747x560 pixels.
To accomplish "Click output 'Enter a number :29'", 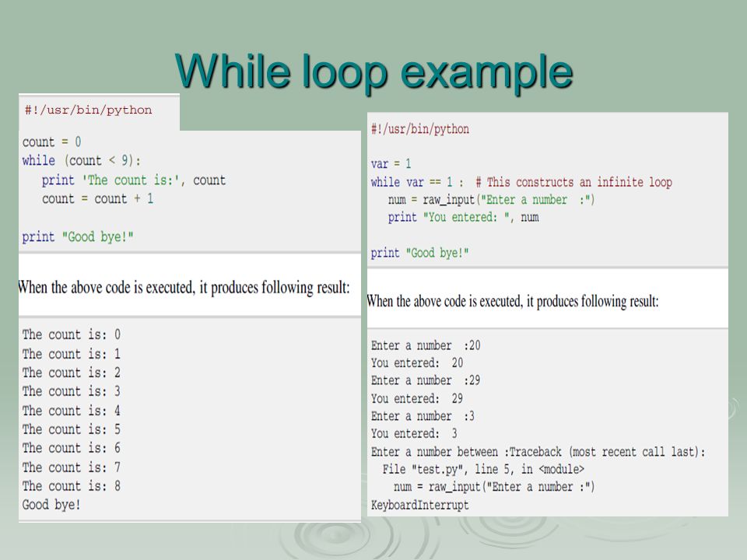I will (426, 380).
